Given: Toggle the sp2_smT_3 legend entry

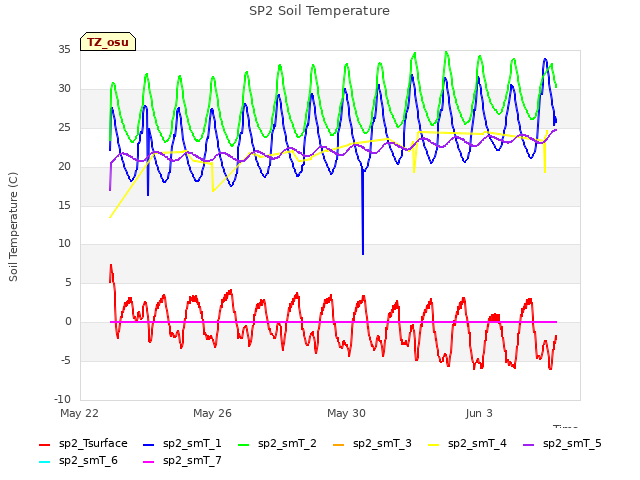Looking at the screenshot, I should tap(372, 444).
